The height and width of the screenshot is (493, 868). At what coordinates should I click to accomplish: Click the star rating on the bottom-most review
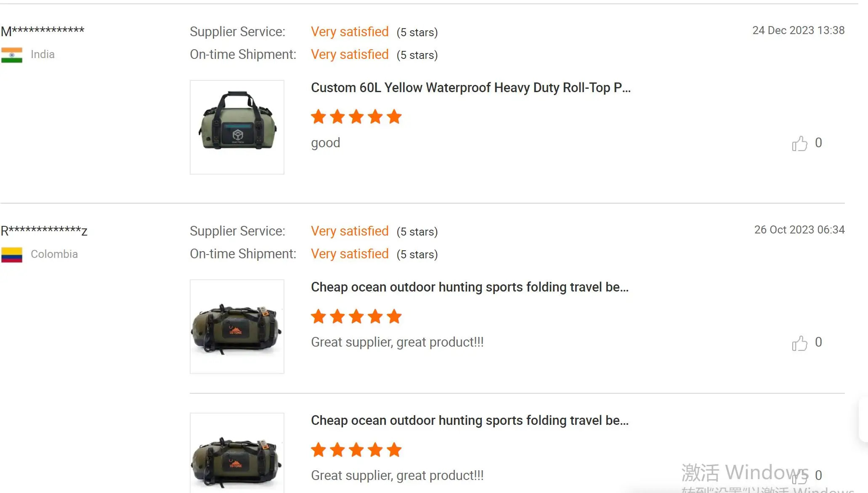tap(356, 450)
